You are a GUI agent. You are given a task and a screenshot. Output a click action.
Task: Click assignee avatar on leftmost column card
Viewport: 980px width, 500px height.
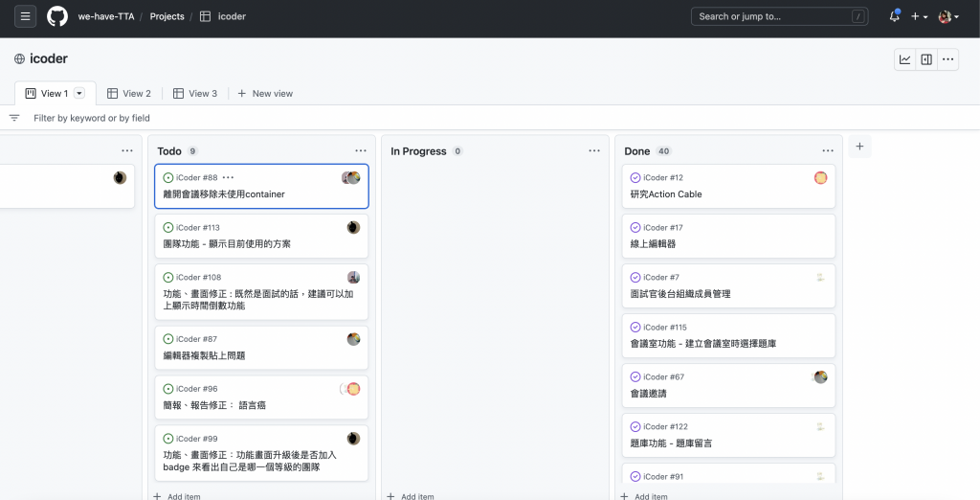(x=120, y=178)
